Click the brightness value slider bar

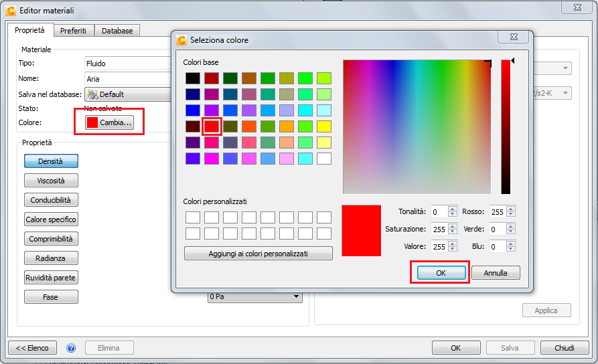pos(506,126)
